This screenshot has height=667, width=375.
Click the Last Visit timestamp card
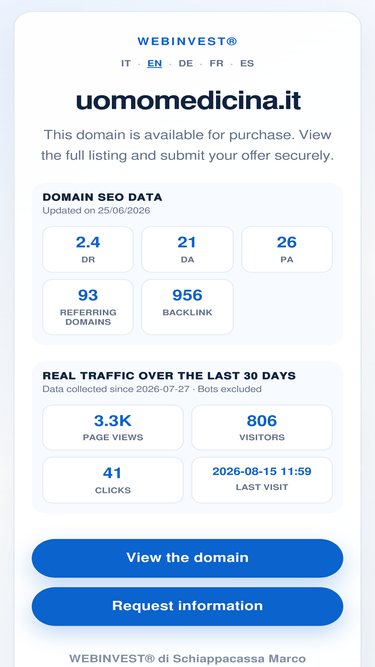[262, 480]
